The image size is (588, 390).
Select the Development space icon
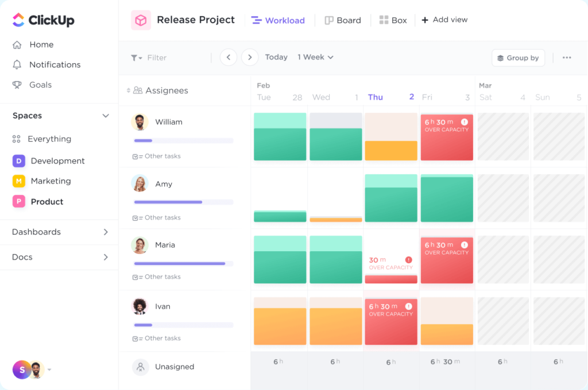[18, 161]
